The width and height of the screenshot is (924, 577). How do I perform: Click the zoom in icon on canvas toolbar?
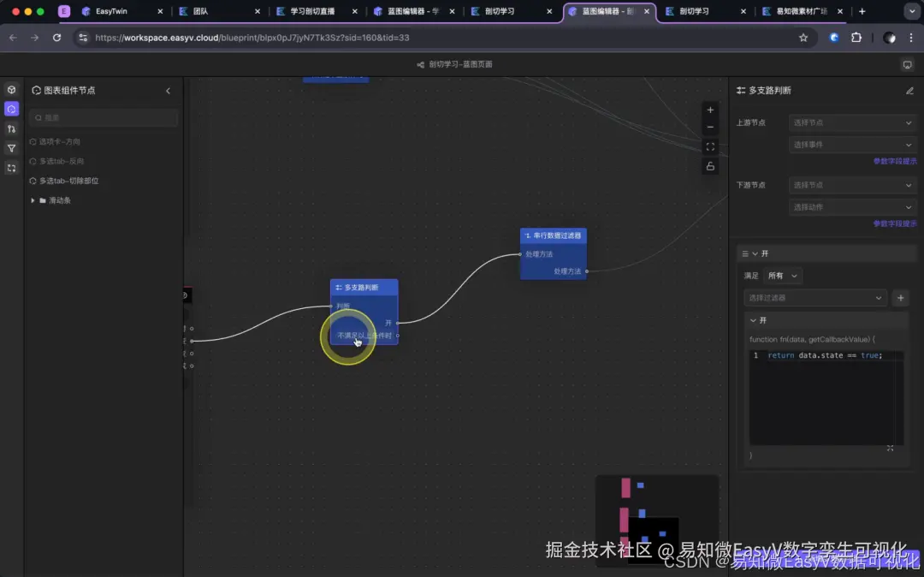coord(710,110)
